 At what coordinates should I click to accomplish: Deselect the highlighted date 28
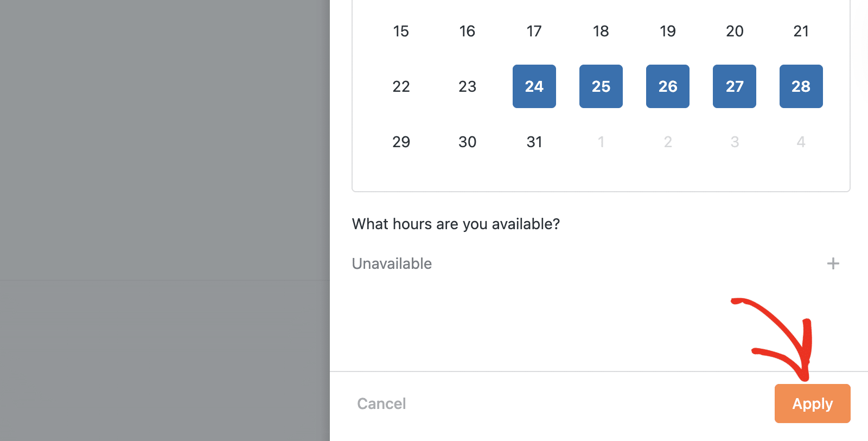[801, 86]
